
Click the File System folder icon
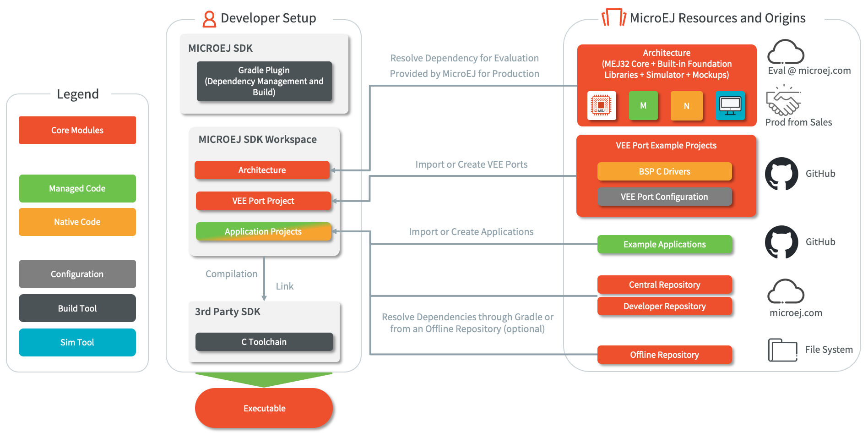pyautogui.click(x=783, y=350)
